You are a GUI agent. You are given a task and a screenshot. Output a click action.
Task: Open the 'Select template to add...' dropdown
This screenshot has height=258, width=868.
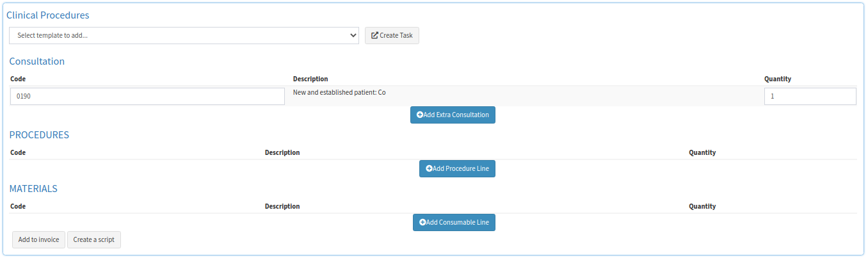click(184, 36)
